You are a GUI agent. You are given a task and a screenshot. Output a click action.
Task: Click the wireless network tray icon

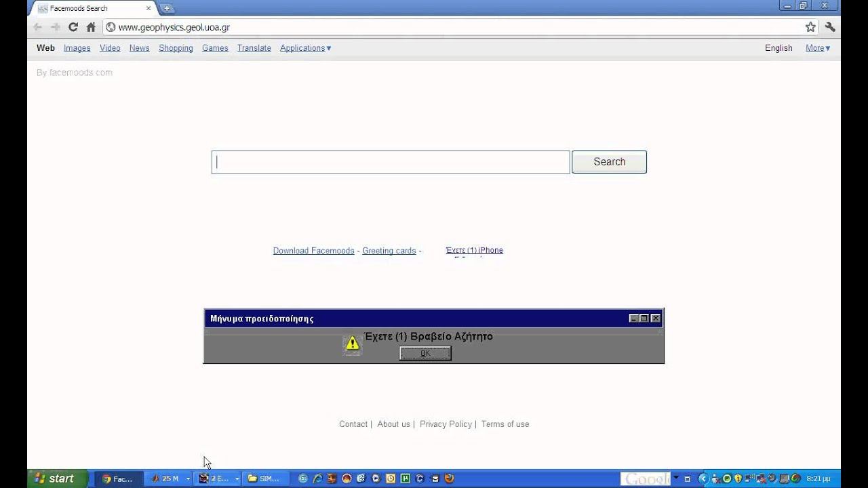pos(749,479)
